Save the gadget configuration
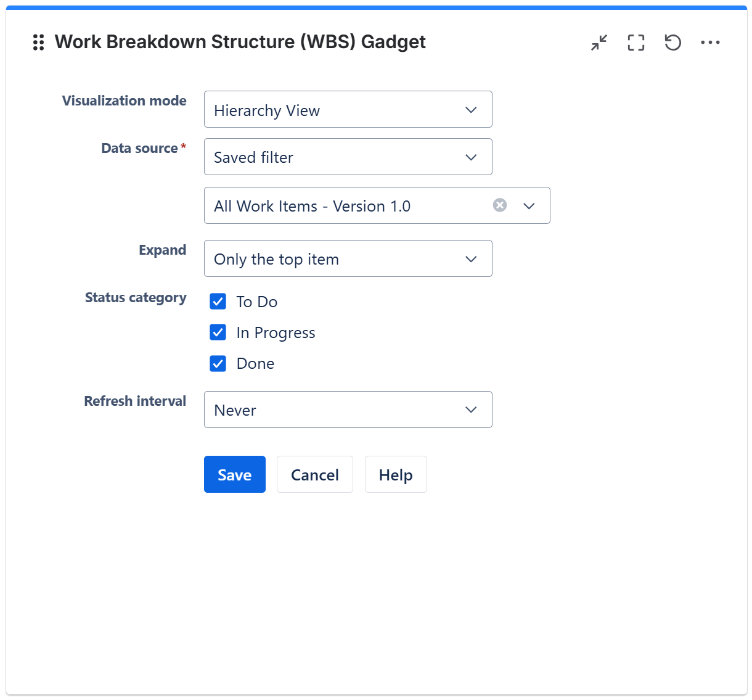The width and height of the screenshot is (752, 700). pyautogui.click(x=235, y=475)
